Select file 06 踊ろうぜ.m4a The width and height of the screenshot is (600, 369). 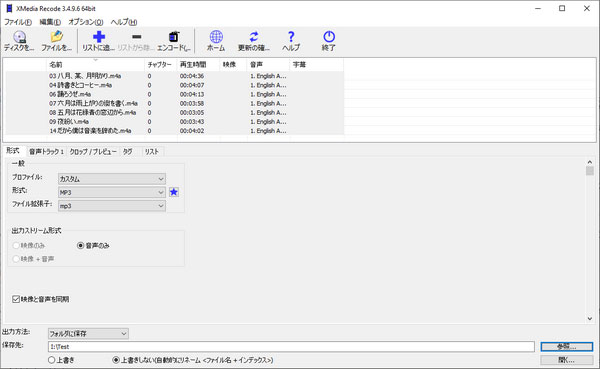click(x=70, y=94)
